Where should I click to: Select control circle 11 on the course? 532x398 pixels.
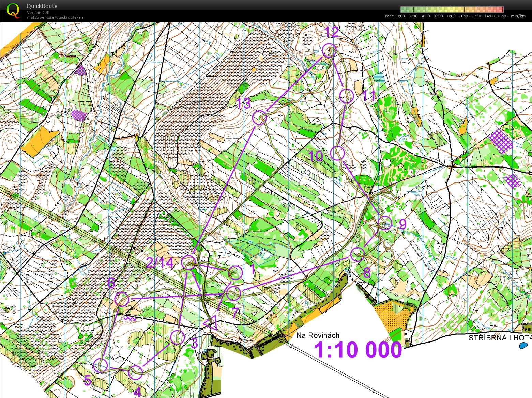[x=346, y=96]
